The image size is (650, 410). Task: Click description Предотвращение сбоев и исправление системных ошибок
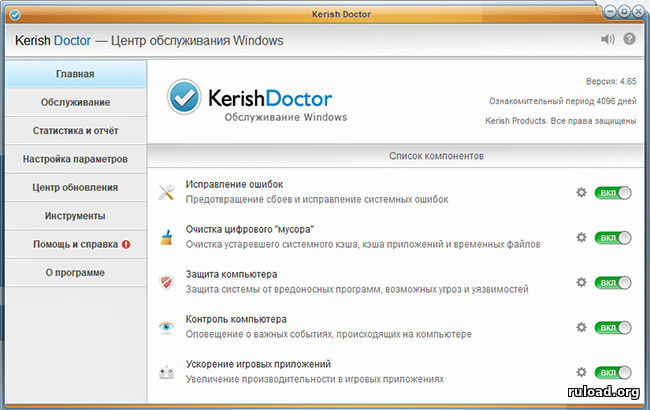pyautogui.click(x=317, y=199)
